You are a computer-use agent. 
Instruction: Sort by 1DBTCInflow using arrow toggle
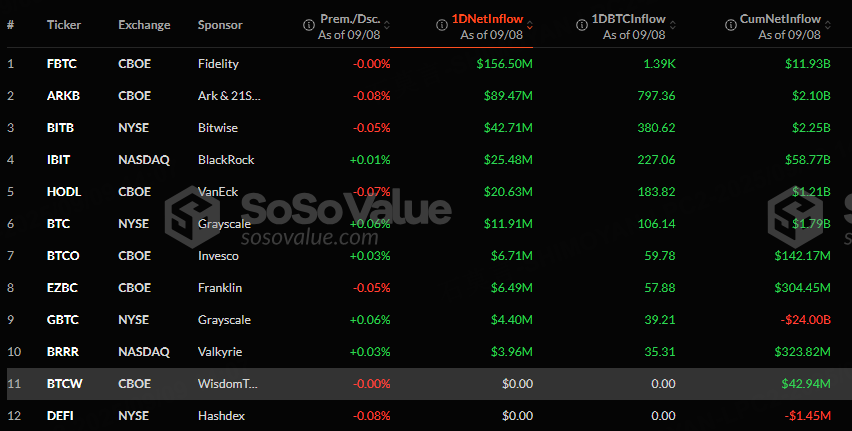tap(672, 24)
